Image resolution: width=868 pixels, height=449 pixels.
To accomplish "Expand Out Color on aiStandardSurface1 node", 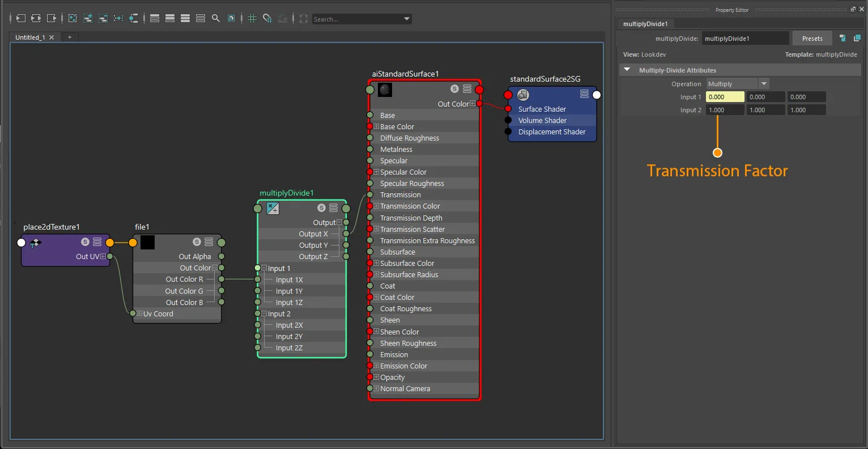I will click(x=473, y=104).
